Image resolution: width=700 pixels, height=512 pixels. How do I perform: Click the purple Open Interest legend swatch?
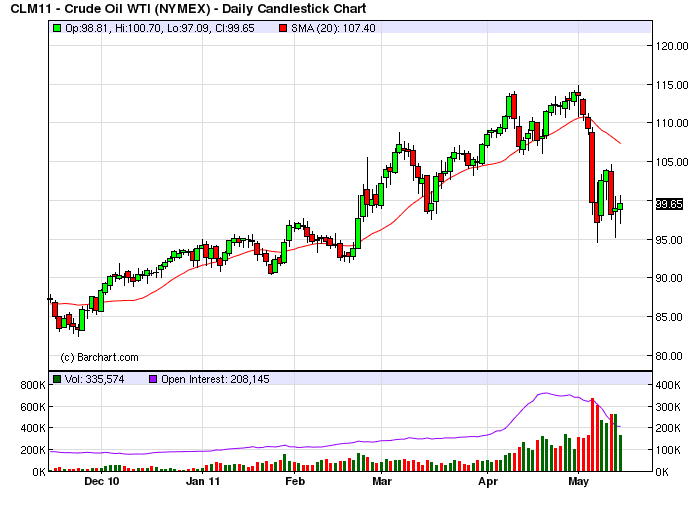(153, 379)
